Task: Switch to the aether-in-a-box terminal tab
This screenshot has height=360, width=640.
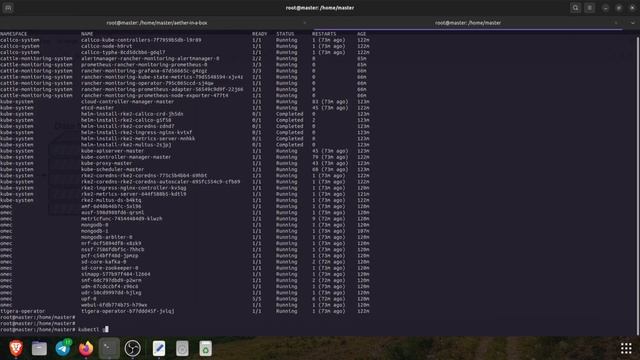Action: [157, 23]
